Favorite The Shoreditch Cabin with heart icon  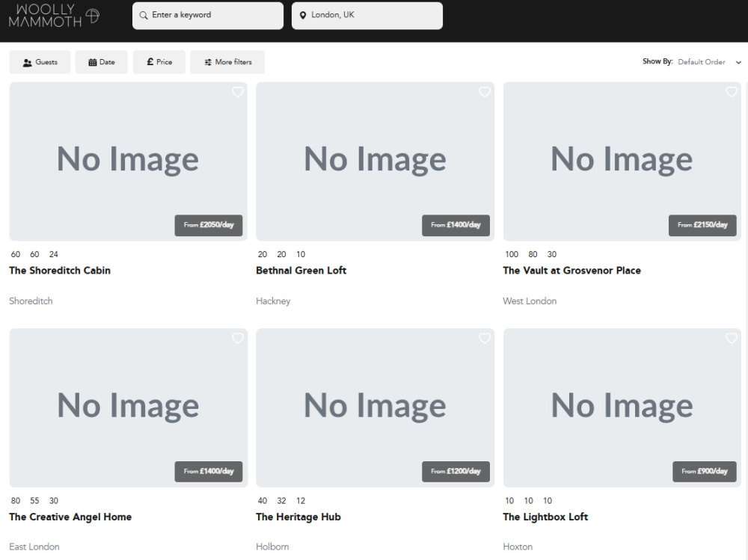click(x=238, y=91)
